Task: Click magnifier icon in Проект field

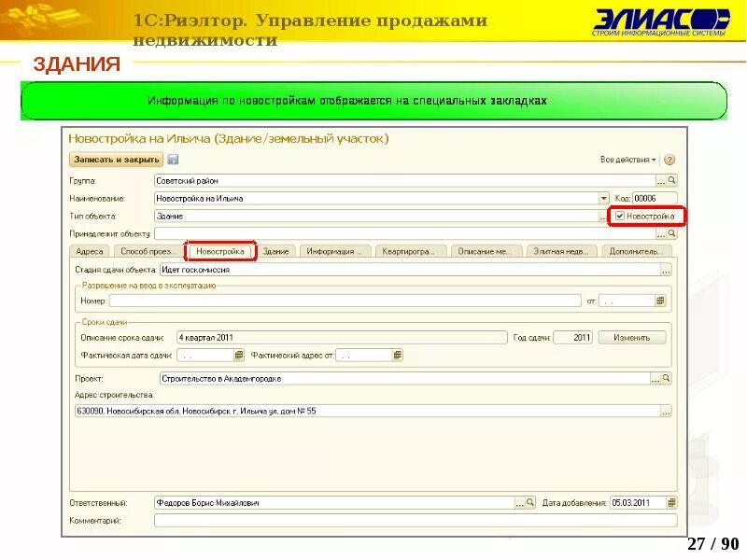Action: [667, 379]
